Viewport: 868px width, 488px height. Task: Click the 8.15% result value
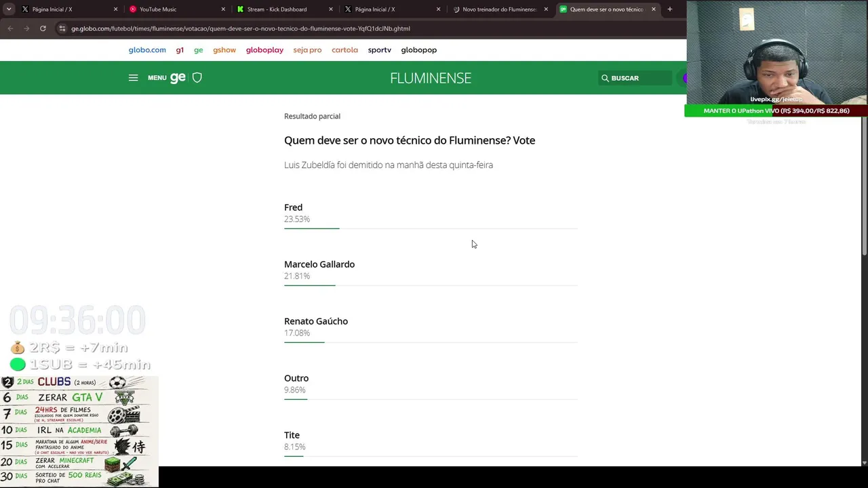295,447
